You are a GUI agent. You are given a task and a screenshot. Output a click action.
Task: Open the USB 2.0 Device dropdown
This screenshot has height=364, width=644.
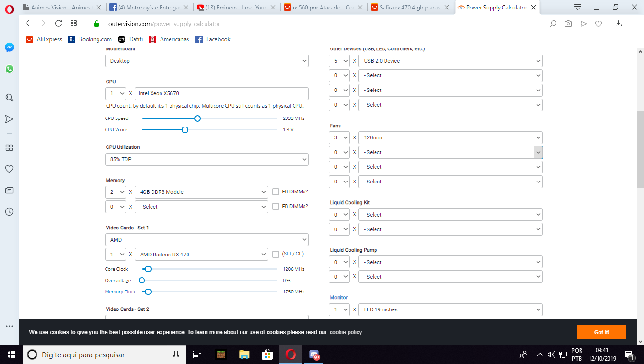point(450,61)
